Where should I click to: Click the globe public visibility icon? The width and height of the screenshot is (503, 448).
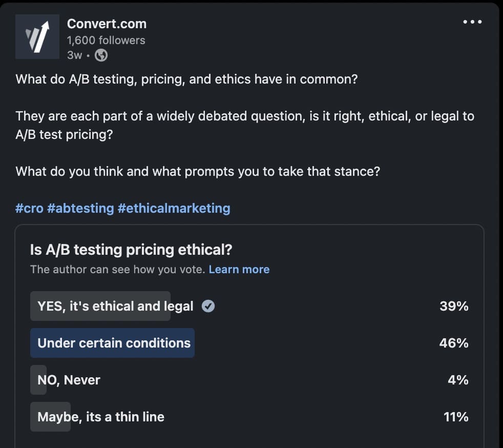[x=101, y=55]
